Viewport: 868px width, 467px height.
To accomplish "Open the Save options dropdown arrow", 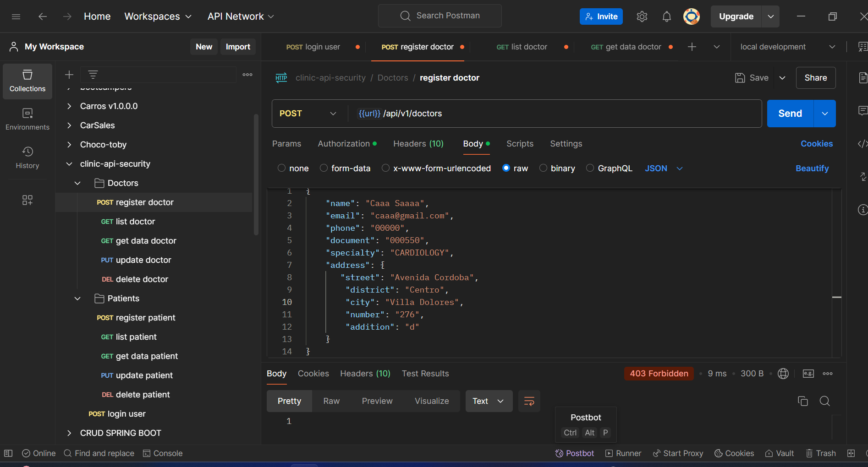I will 782,78.
